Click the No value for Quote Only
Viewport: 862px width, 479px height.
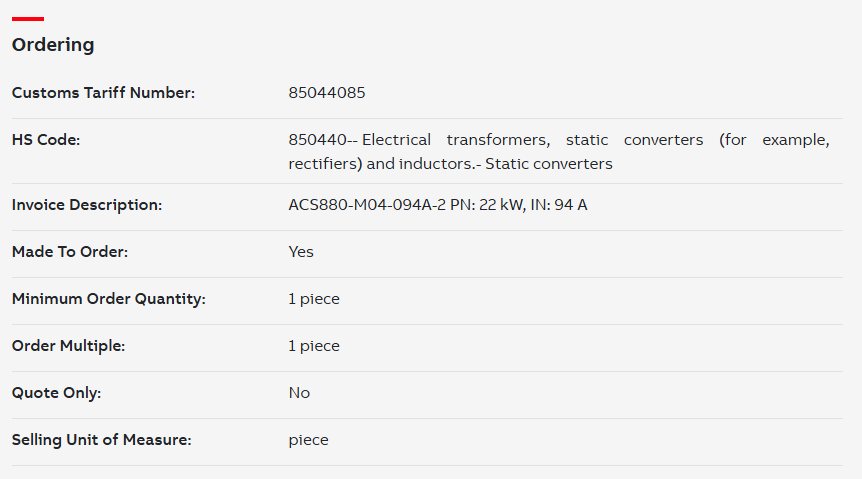299,393
